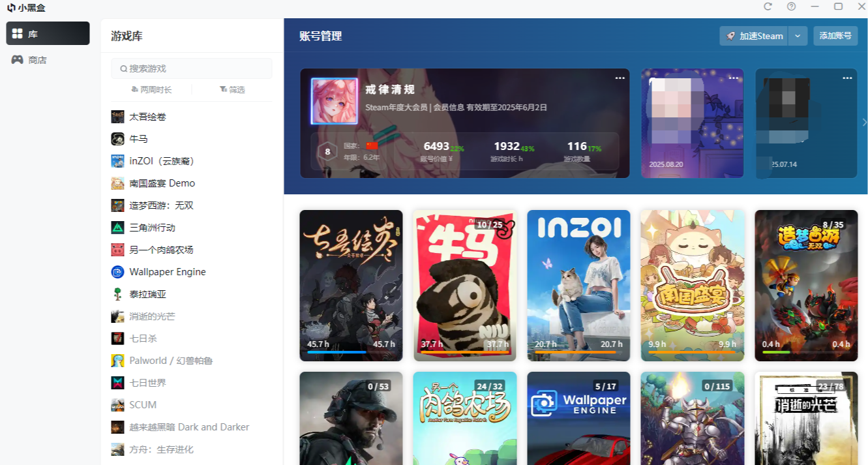Open more options on 戒律清规 account card
The height and width of the screenshot is (465, 868).
point(620,78)
